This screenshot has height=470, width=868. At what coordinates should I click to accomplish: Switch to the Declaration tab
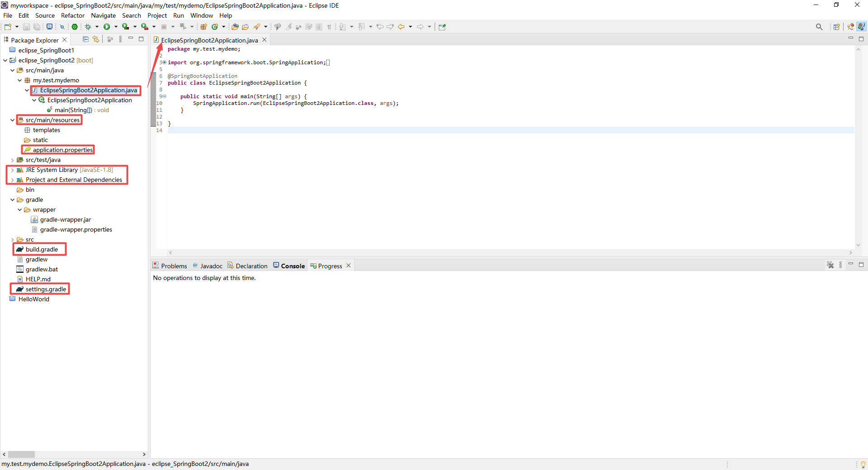247,266
